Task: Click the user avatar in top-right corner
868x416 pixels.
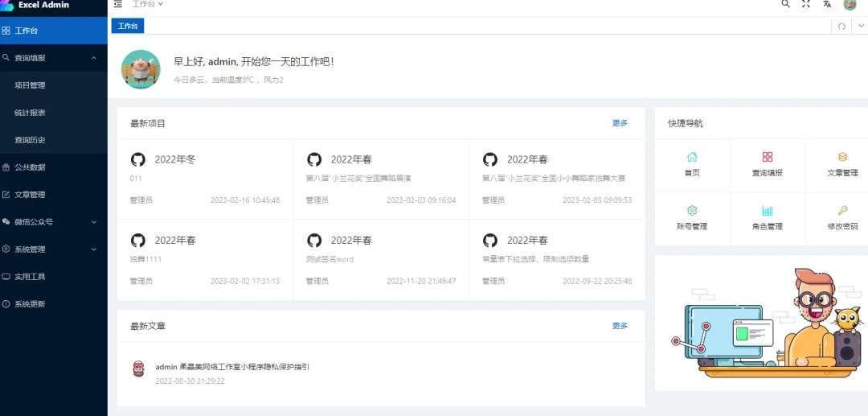Action: 850,4
